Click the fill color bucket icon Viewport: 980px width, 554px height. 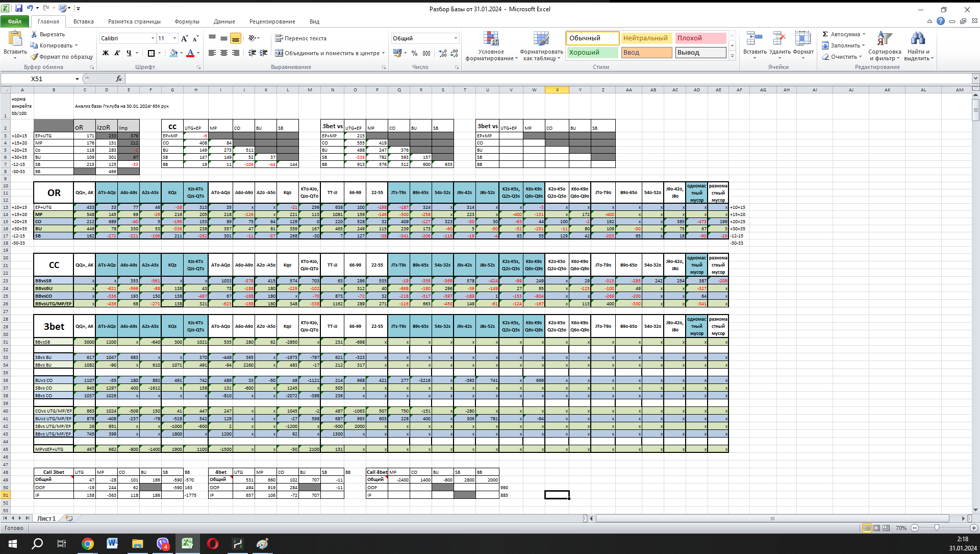[x=174, y=53]
